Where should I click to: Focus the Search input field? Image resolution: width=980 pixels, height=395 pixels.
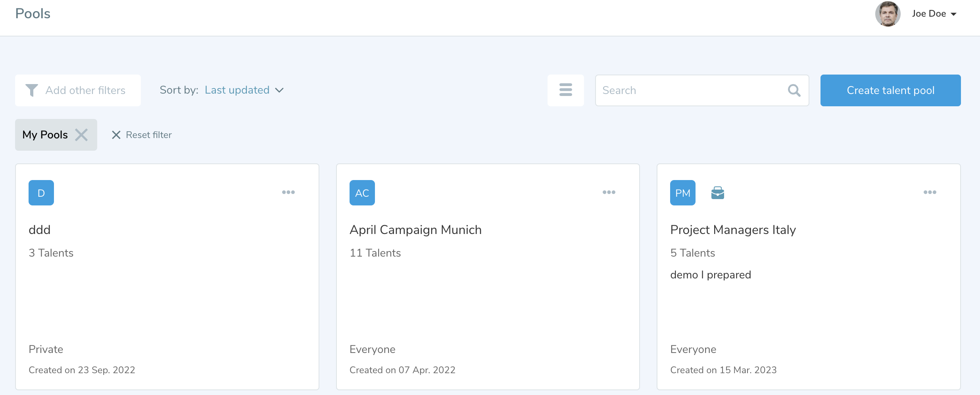pos(690,90)
